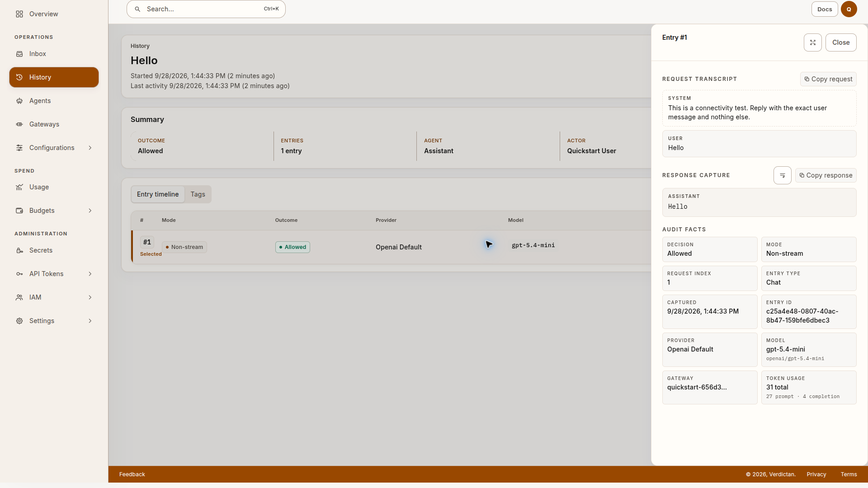The width and height of the screenshot is (868, 488).
Task: Click the API Tokens key icon
Action: 19,274
